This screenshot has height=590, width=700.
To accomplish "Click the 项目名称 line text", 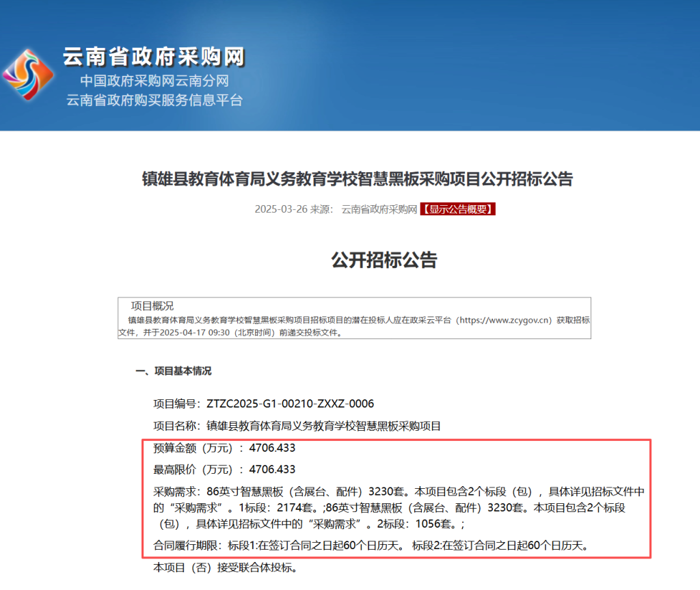I will tap(297, 426).
